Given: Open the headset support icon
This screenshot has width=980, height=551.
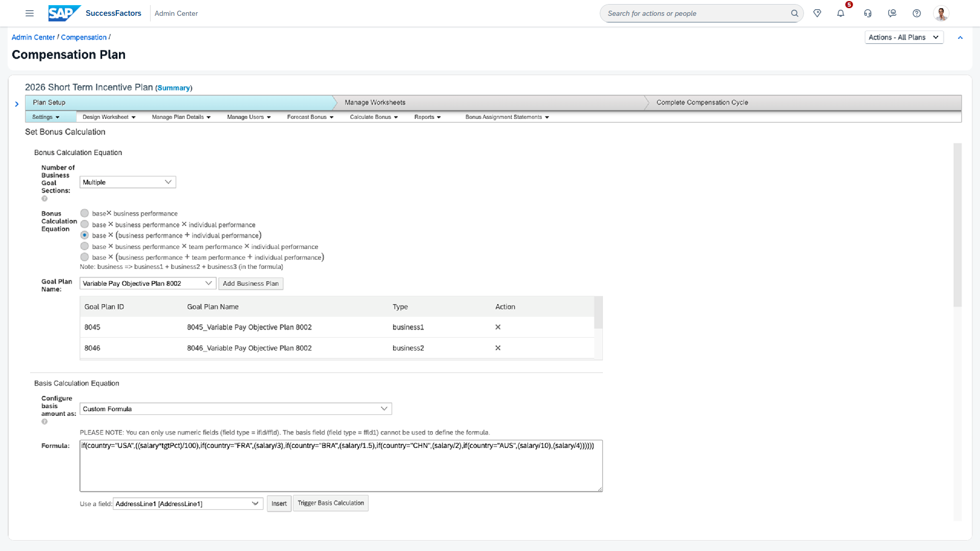Looking at the screenshot, I should (x=868, y=13).
